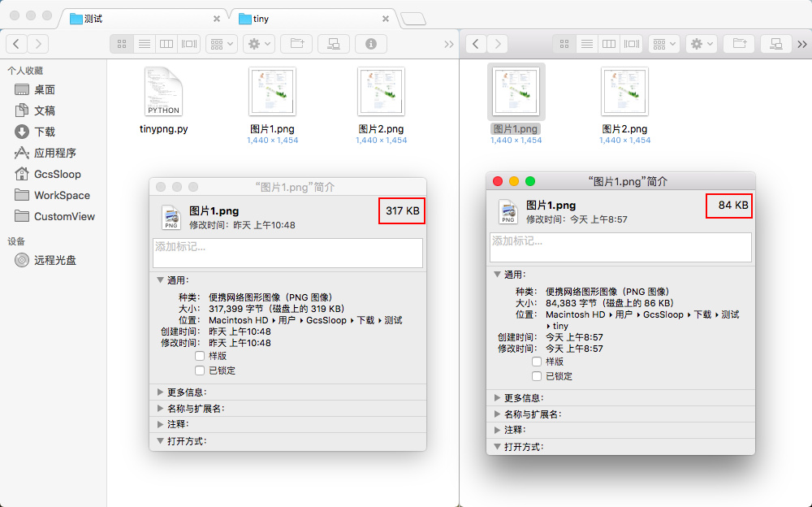Open gear action menu in right window
The image size is (812, 507).
(x=702, y=44)
